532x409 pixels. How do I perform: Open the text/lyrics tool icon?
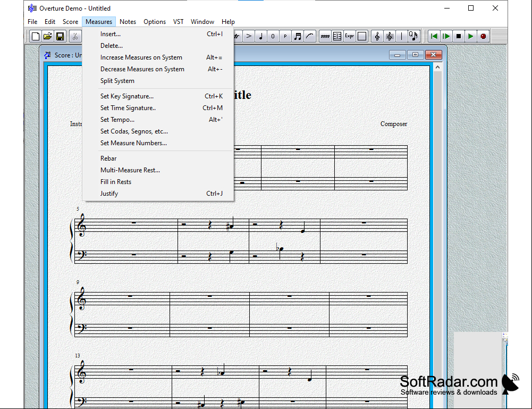coord(337,36)
